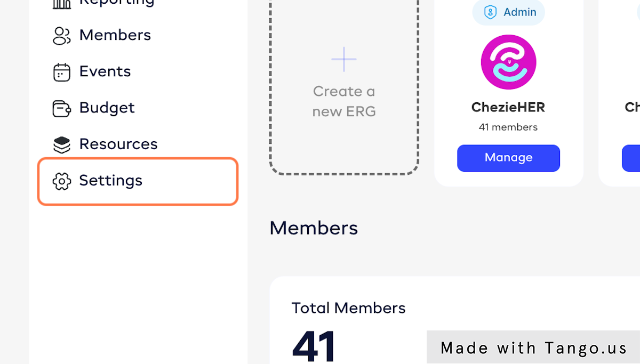
Task: Click the Budget wallet icon
Action: coord(62,108)
